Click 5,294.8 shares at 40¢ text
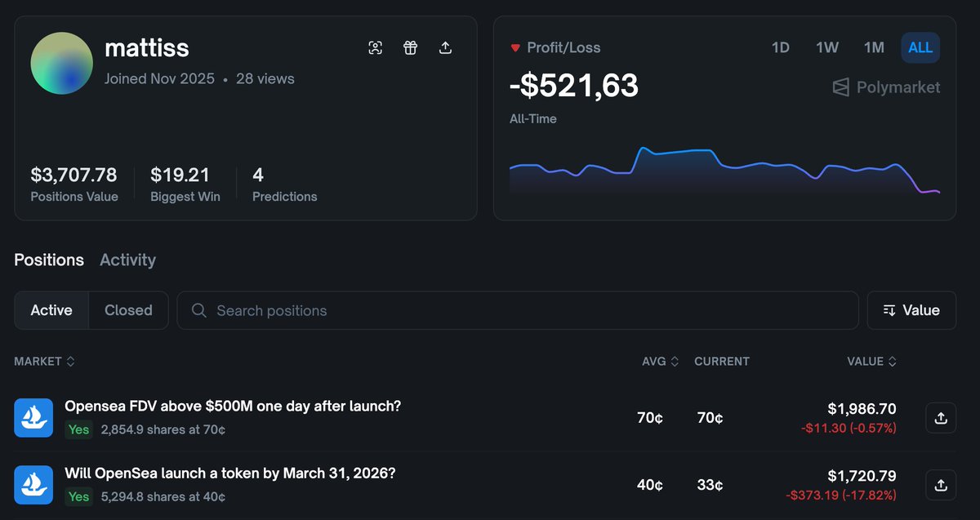 163,496
